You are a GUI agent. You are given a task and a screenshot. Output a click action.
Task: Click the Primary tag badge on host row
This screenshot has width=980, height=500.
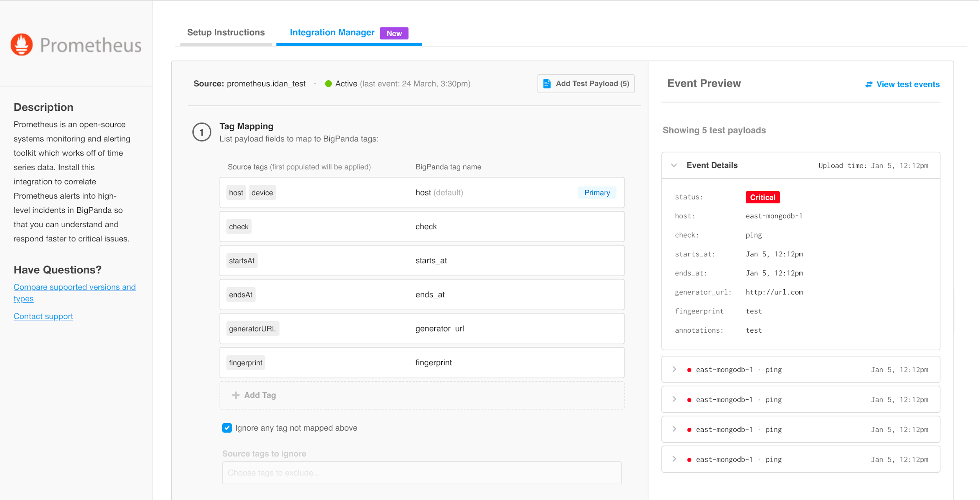pyautogui.click(x=597, y=192)
